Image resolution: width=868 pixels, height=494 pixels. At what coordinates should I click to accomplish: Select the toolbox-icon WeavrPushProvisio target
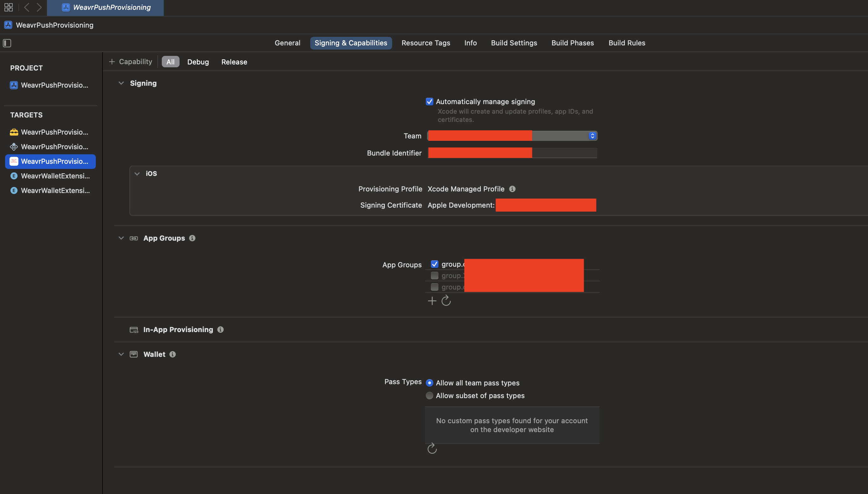[50, 132]
